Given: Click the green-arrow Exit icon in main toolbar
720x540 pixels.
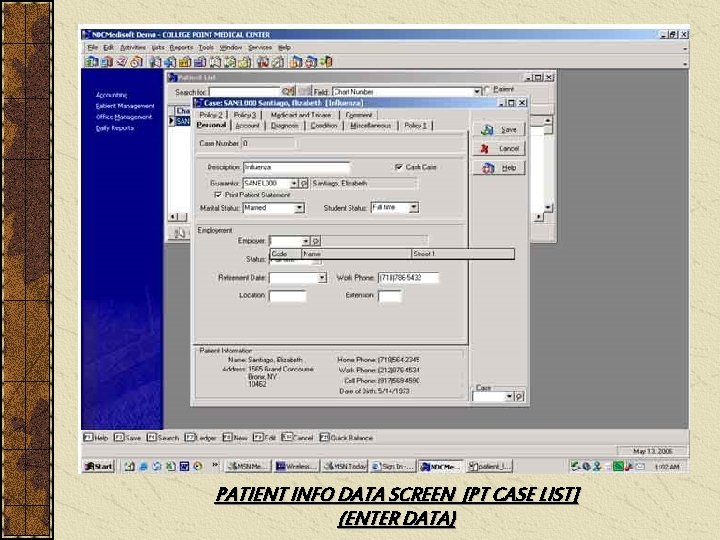Looking at the screenshot, I should click(x=326, y=62).
